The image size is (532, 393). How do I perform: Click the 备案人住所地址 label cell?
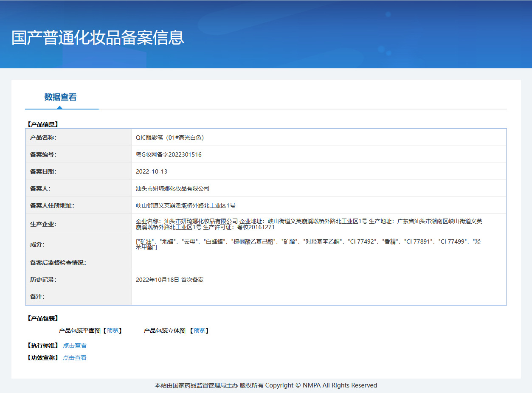(x=79, y=205)
